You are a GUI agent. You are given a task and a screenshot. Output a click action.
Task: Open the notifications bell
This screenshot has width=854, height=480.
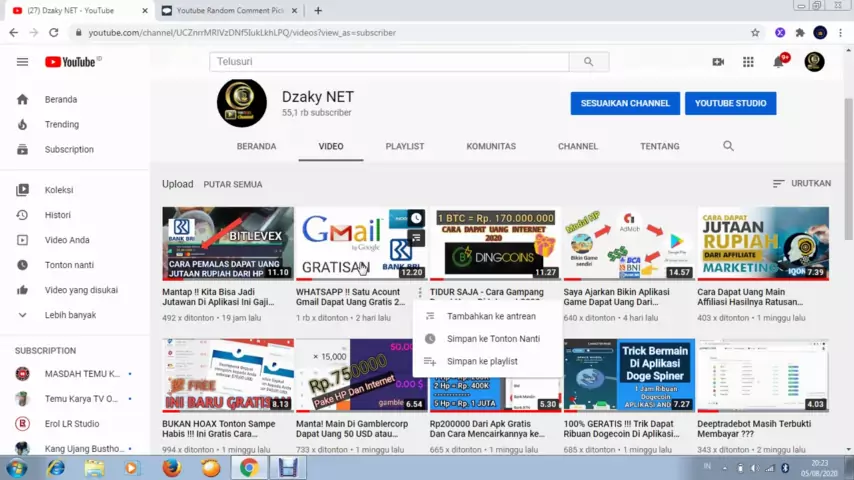click(778, 62)
